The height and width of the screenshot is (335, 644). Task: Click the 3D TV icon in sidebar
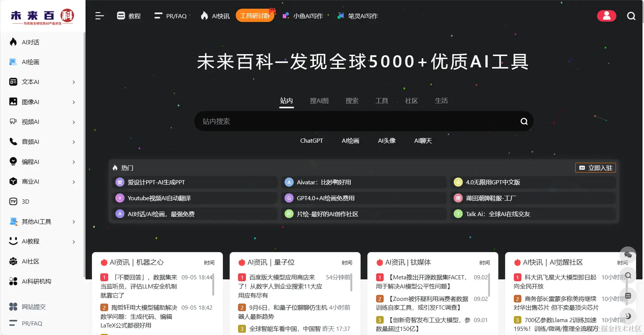click(13, 201)
